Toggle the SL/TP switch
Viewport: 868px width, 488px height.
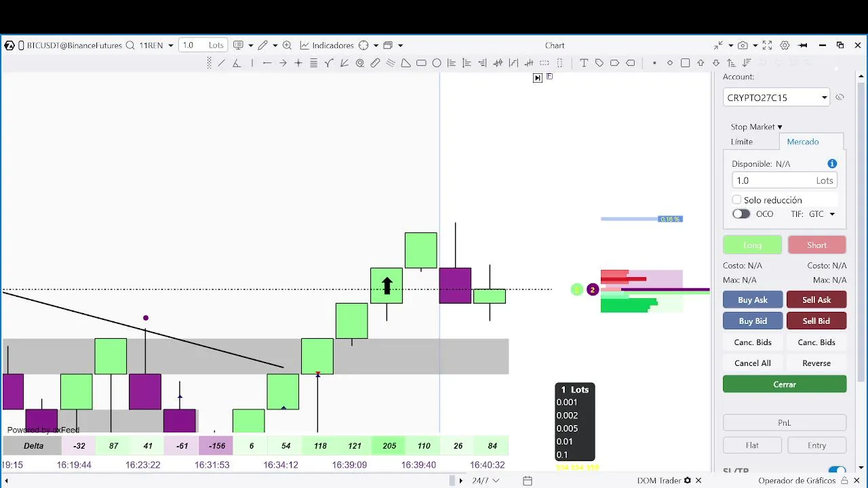click(837, 470)
